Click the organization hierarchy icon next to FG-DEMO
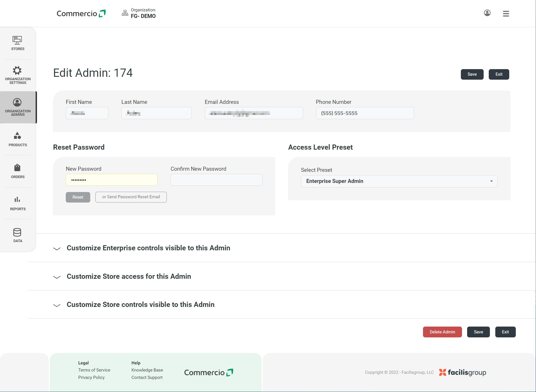 point(125,13)
